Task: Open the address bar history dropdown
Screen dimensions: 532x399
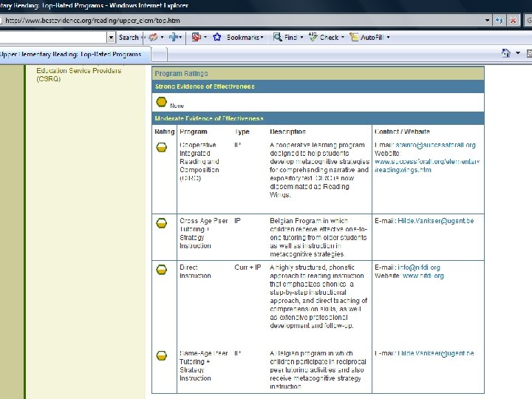Action: [487, 21]
